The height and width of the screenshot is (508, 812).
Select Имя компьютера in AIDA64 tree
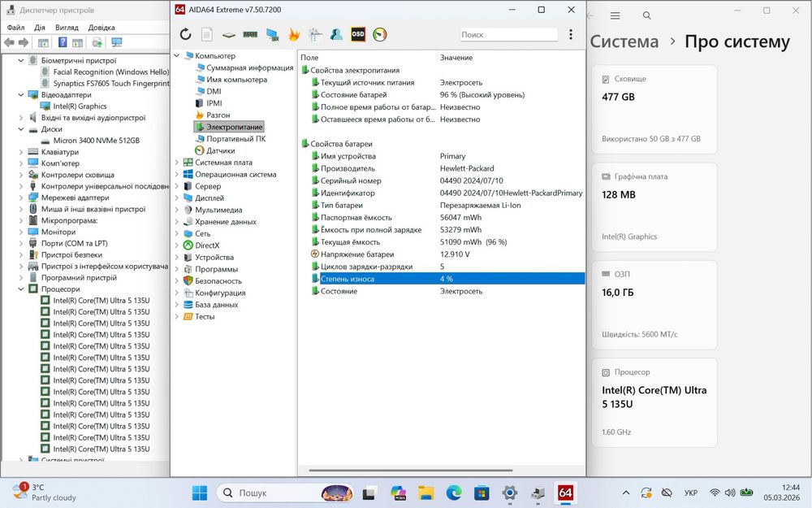tap(236, 80)
